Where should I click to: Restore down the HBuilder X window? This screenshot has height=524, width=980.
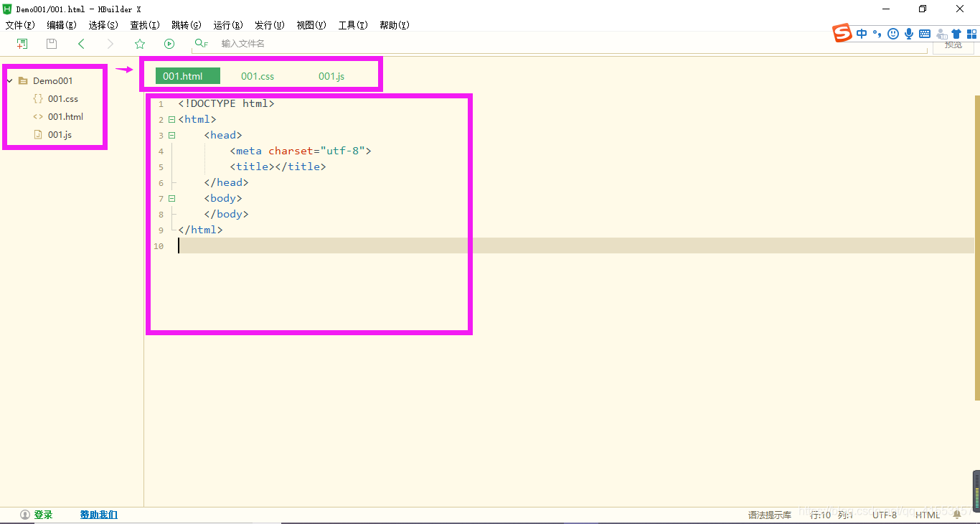(x=923, y=9)
